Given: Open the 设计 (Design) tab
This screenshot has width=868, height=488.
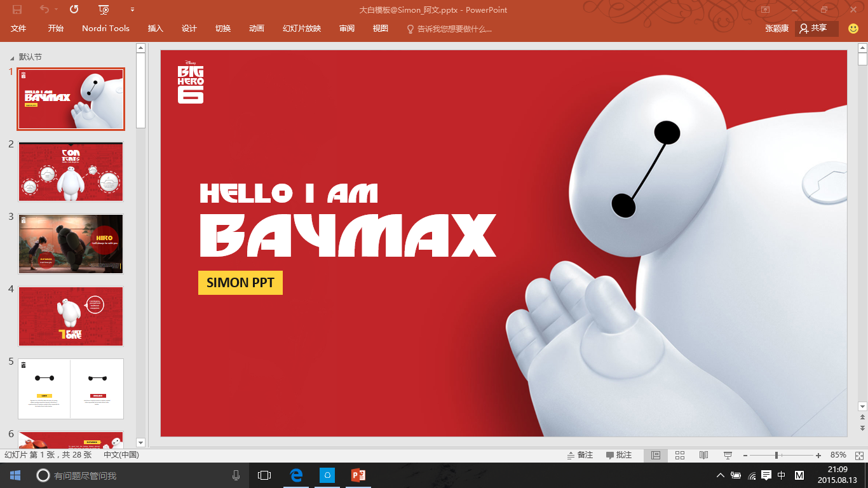Looking at the screenshot, I should click(x=189, y=29).
